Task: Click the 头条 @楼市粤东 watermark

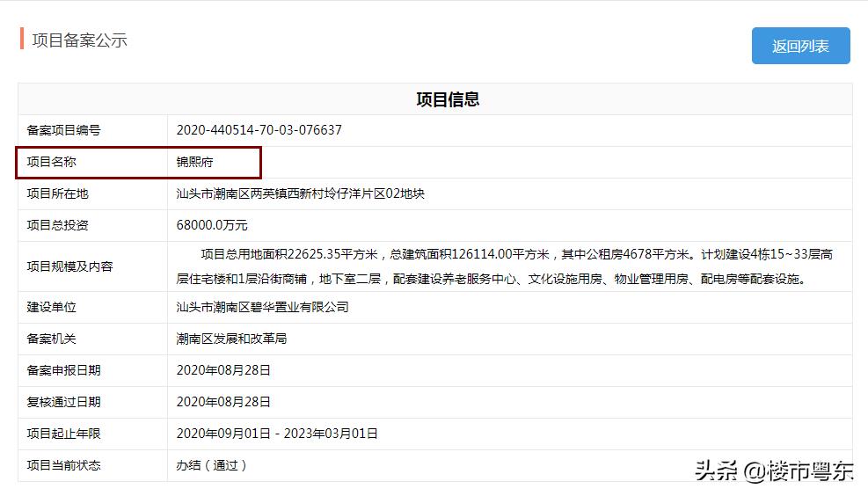Action: [x=774, y=471]
